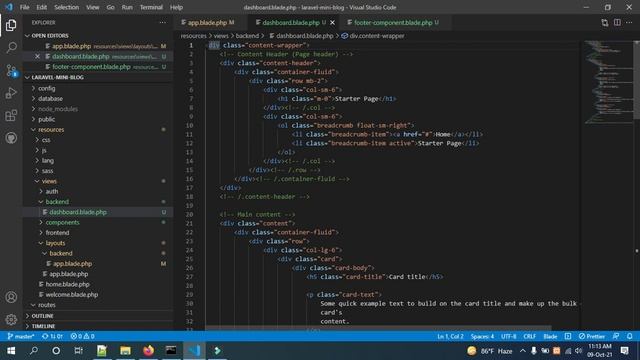Click the master branch indicator in status bar

tap(21, 336)
